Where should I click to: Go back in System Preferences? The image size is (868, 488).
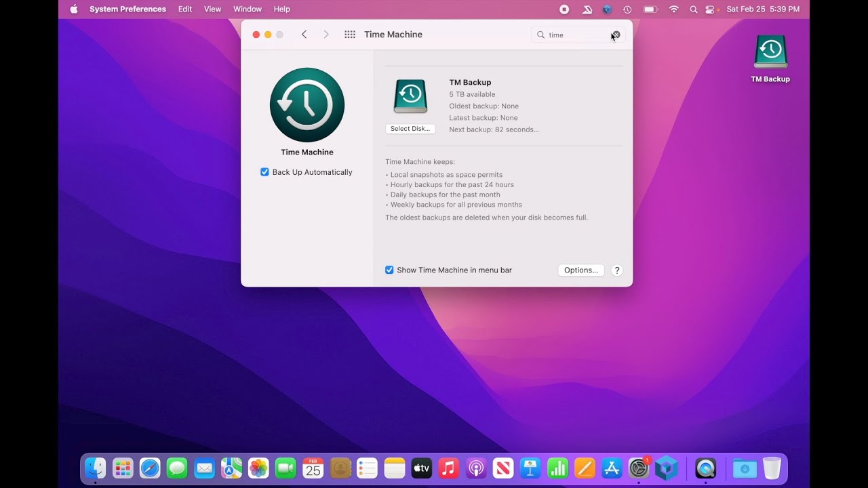click(x=304, y=35)
